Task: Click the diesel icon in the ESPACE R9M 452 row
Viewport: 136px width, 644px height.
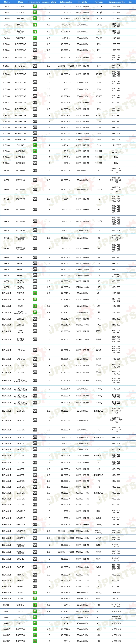Action: tap(35, 325)
